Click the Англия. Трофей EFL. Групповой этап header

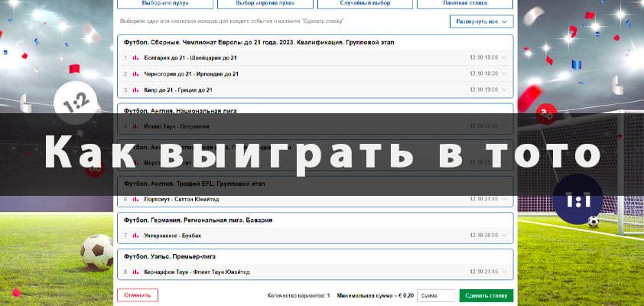(194, 184)
